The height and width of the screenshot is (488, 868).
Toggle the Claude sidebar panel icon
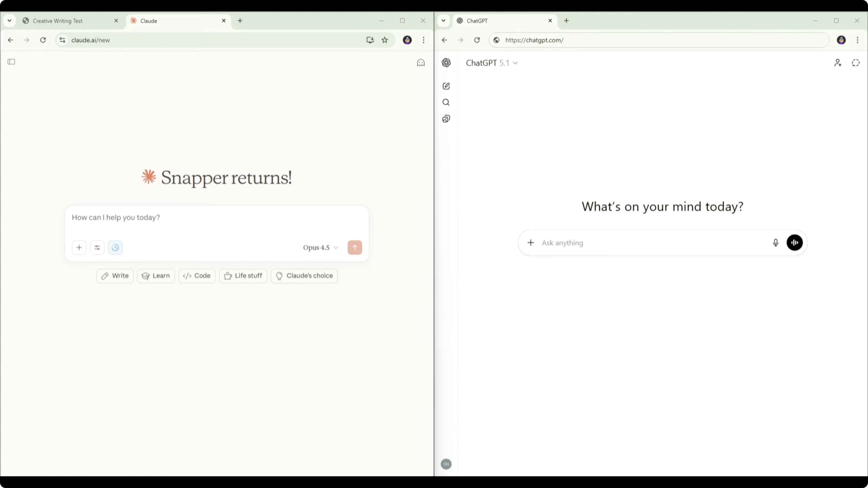tap(12, 62)
